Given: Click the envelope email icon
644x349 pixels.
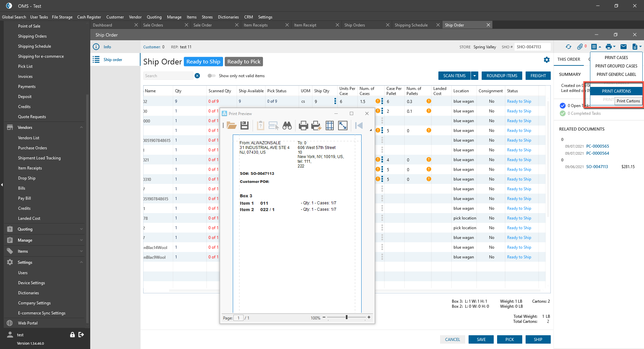Looking at the screenshot, I should 624,47.
